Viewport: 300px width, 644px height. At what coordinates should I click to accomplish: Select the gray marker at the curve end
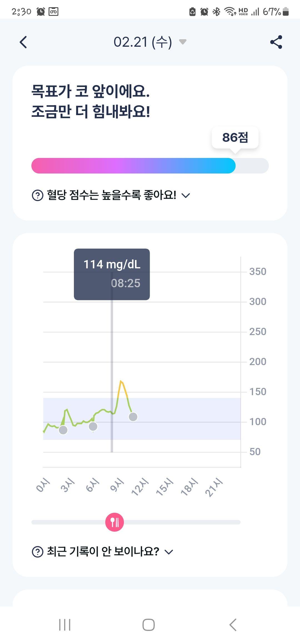(133, 417)
